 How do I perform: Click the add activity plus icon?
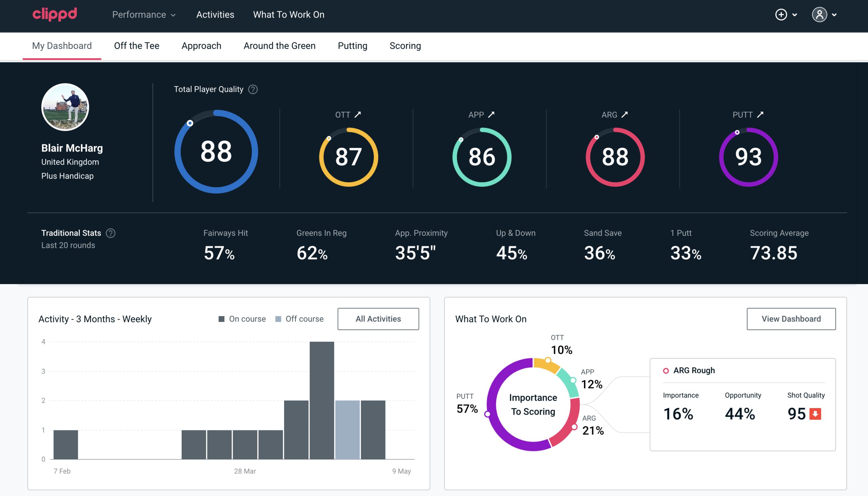[x=781, y=15]
